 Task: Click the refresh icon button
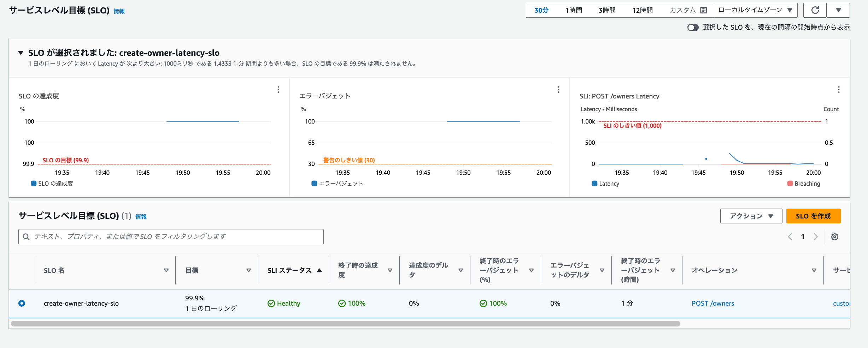(815, 10)
